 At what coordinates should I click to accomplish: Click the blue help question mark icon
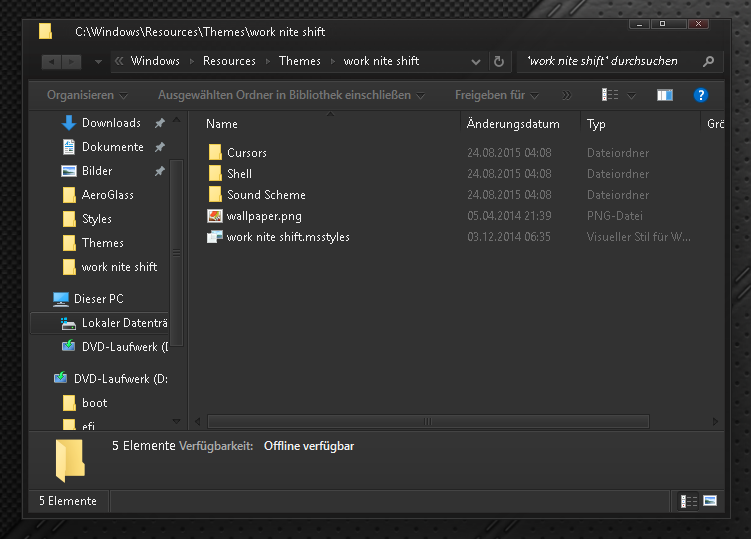coord(701,95)
